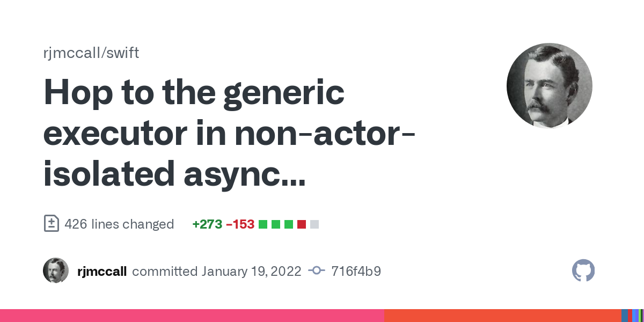Click the orange-red segment of the language bar
This screenshot has width=644, height=322.
pyautogui.click(x=502, y=316)
